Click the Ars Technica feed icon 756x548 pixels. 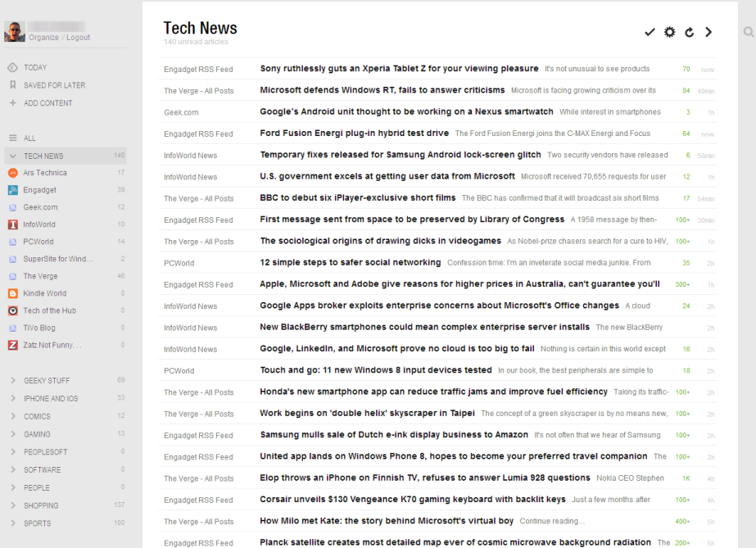click(x=13, y=173)
